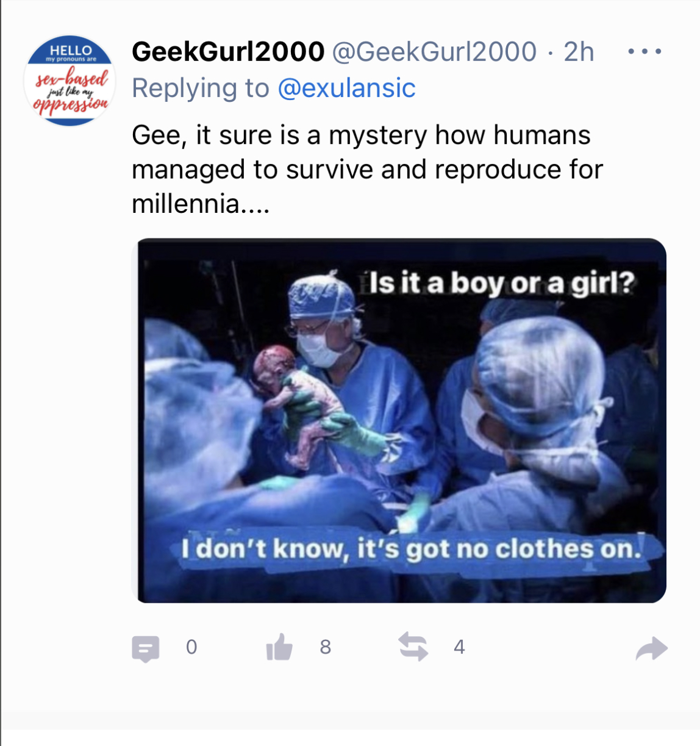Repost using the double-arrow icon
Screen dimensions: 700x746
tap(413, 647)
